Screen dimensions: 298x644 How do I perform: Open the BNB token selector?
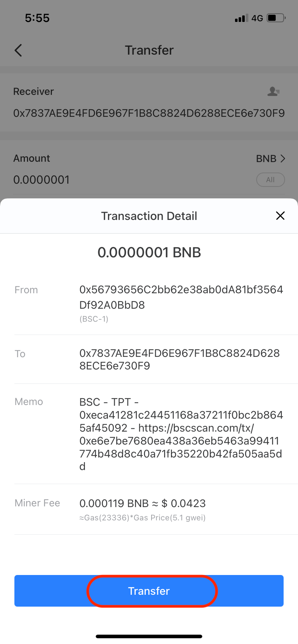[x=270, y=158]
